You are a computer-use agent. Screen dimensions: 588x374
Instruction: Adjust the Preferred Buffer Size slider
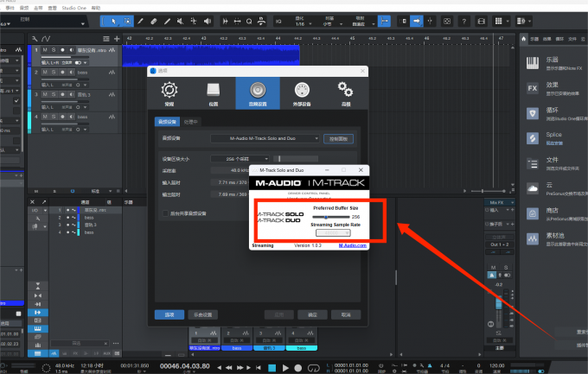coord(326,216)
